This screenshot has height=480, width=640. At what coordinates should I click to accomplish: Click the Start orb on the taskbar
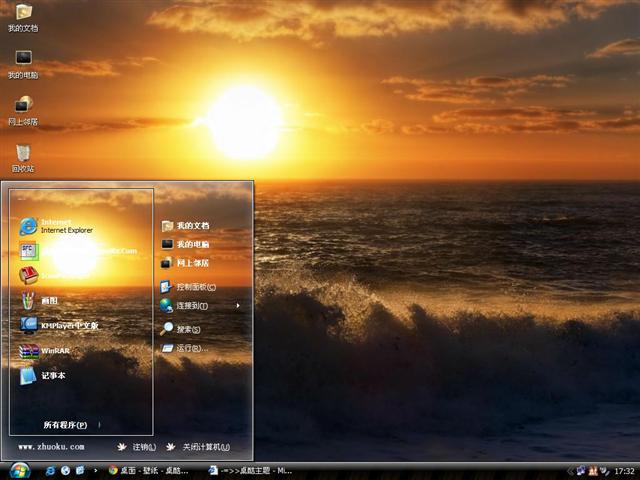[19, 470]
